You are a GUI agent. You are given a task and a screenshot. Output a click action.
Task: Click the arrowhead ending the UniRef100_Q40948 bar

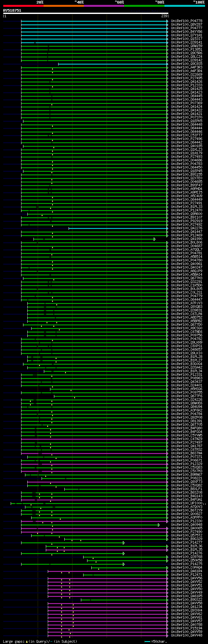click(x=159, y=525)
